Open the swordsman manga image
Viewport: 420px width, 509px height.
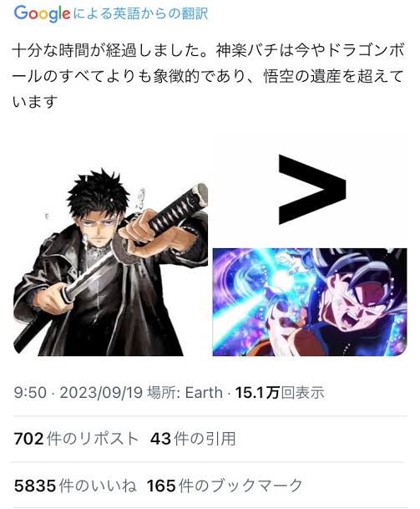[110, 262]
